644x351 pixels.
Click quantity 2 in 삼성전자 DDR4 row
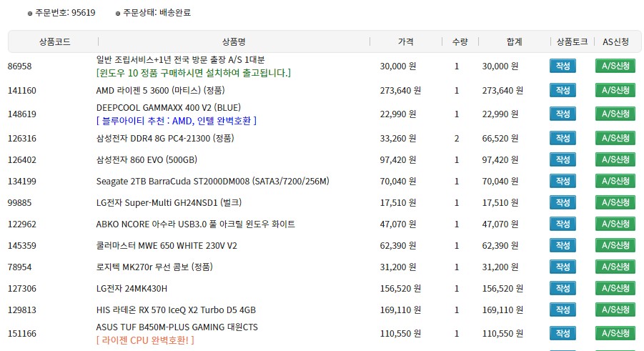coord(457,138)
